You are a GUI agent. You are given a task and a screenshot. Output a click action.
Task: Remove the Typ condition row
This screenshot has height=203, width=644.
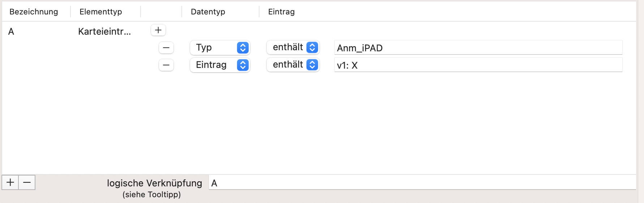pyautogui.click(x=166, y=48)
